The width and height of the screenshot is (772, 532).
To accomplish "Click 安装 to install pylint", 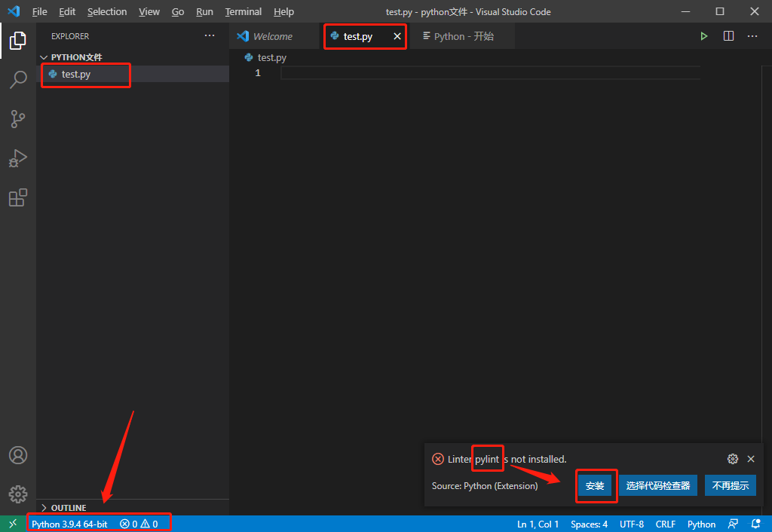I will point(596,485).
